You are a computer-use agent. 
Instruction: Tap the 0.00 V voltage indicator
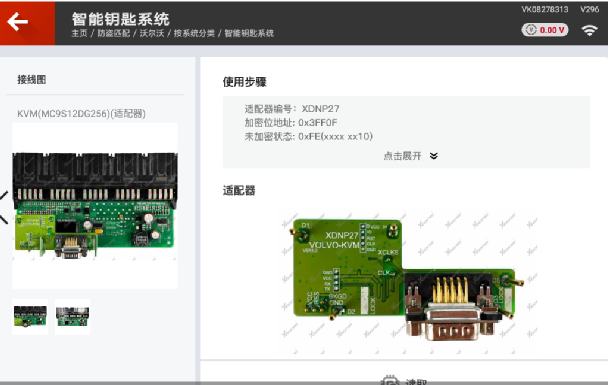545,30
